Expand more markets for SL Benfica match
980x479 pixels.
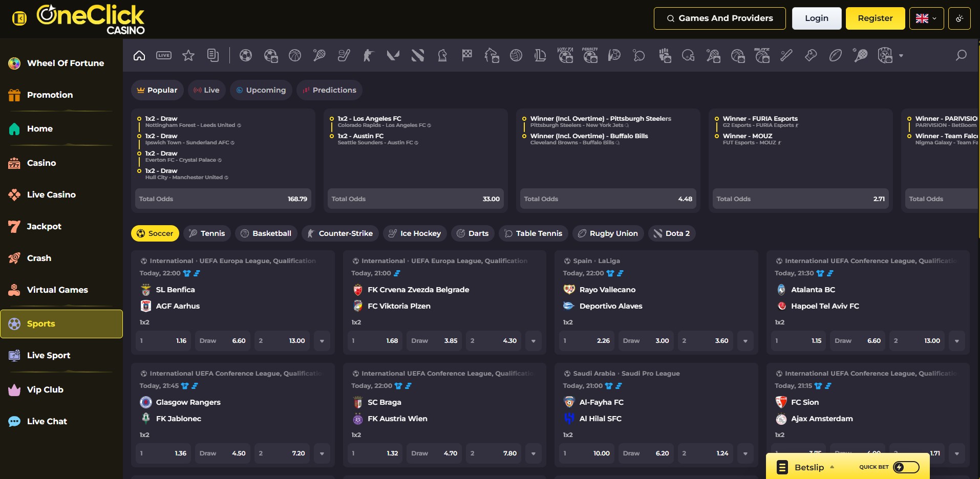pos(322,341)
